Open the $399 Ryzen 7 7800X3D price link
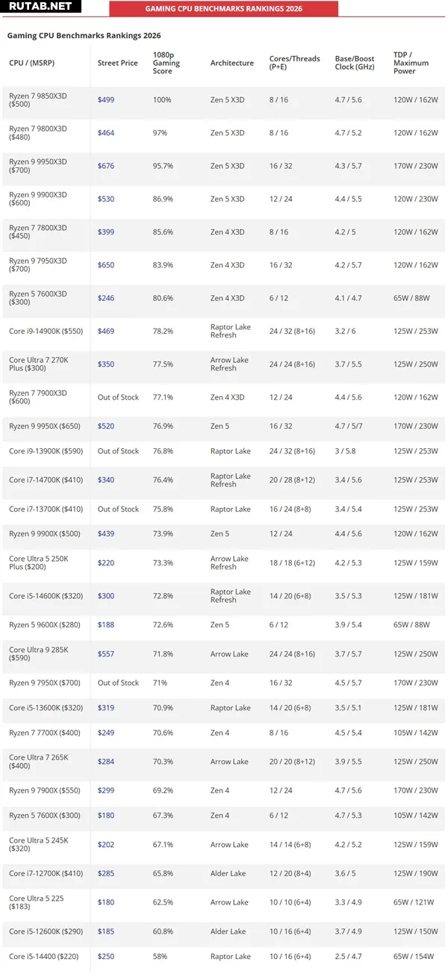The image size is (448, 980). (x=105, y=232)
